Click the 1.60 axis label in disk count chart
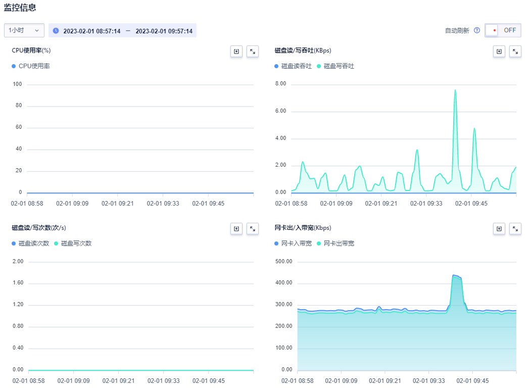 click(18, 283)
